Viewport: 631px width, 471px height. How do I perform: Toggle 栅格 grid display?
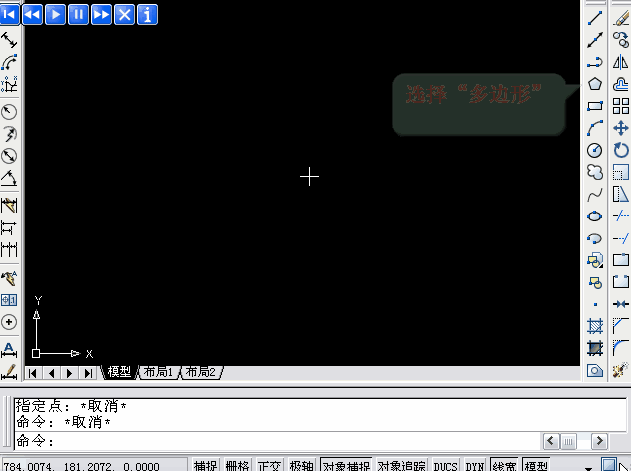point(237,465)
